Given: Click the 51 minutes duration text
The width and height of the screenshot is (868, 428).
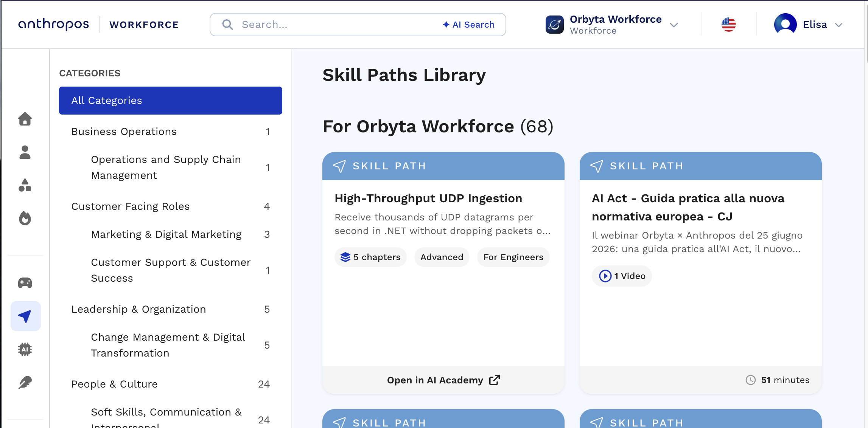Looking at the screenshot, I should point(785,380).
